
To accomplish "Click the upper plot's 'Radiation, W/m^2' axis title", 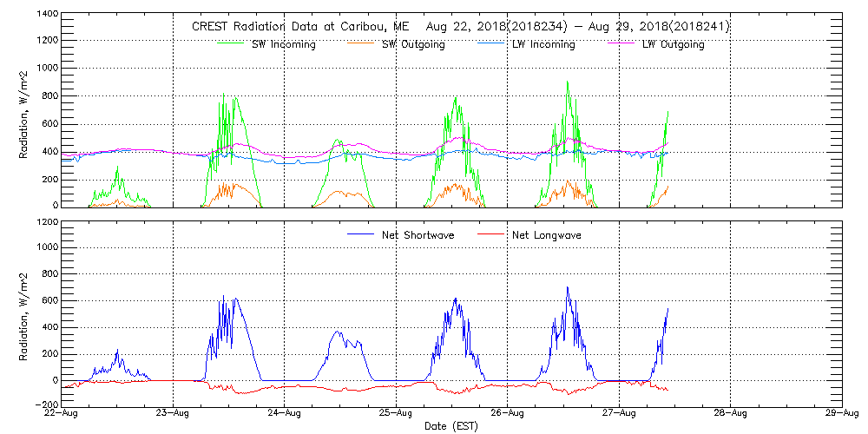I will (x=25, y=111).
